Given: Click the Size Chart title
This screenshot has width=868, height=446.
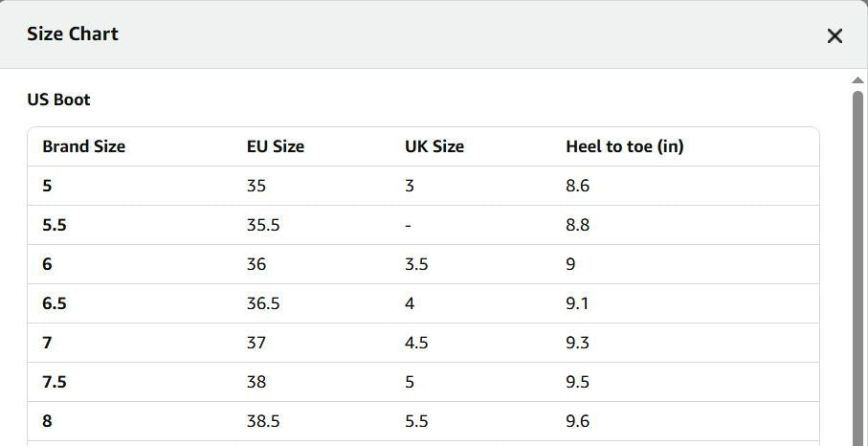Looking at the screenshot, I should (73, 33).
